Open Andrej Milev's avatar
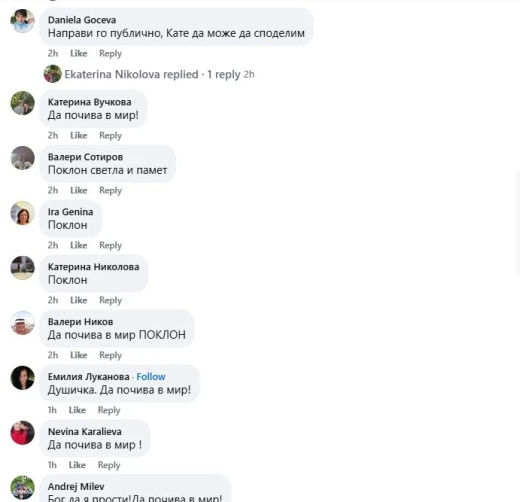This screenshot has height=502, width=520. 23,487
